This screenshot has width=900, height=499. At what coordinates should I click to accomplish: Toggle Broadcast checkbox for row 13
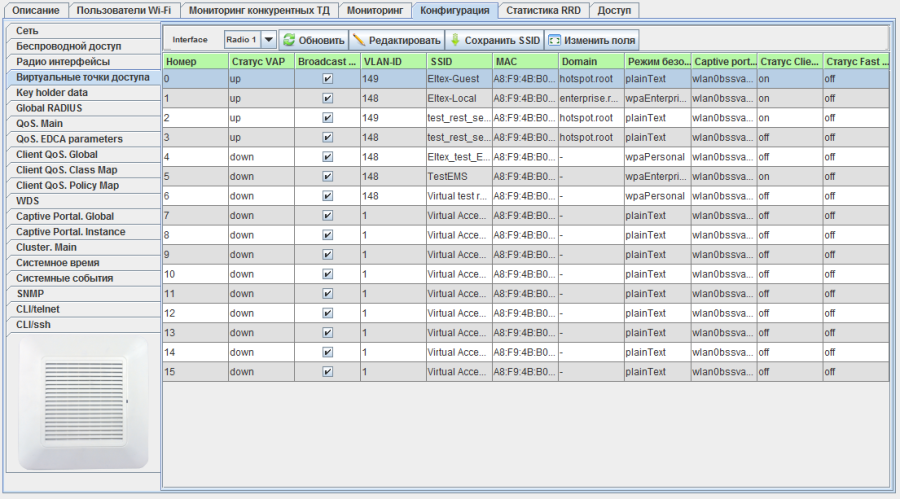(327, 332)
